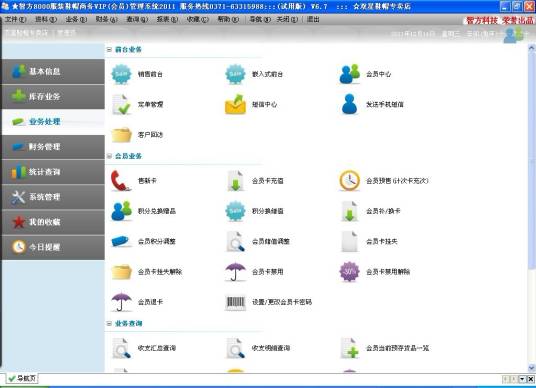This screenshot has height=388, width=536.
Task: Open 积分换储值 points to stored value
Action: (x=254, y=211)
